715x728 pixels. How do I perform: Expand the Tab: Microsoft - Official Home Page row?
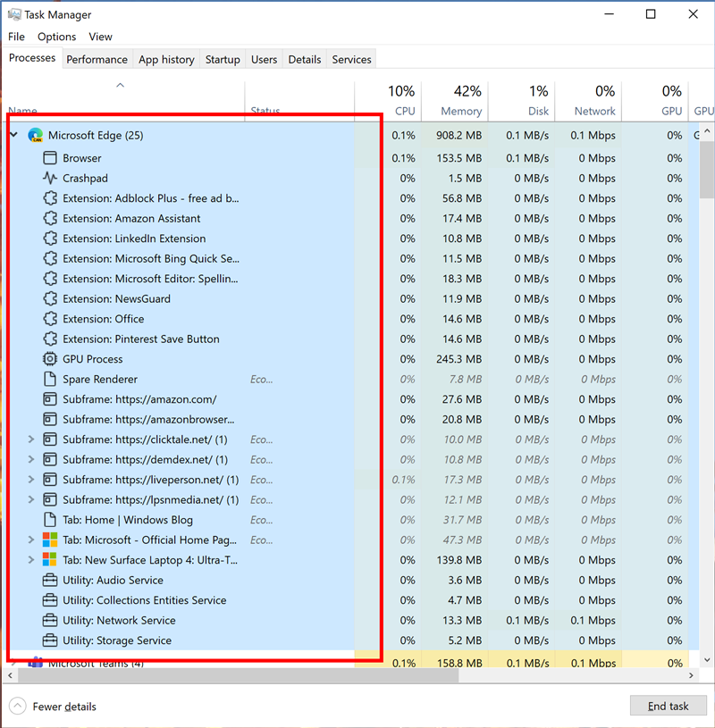pos(31,540)
